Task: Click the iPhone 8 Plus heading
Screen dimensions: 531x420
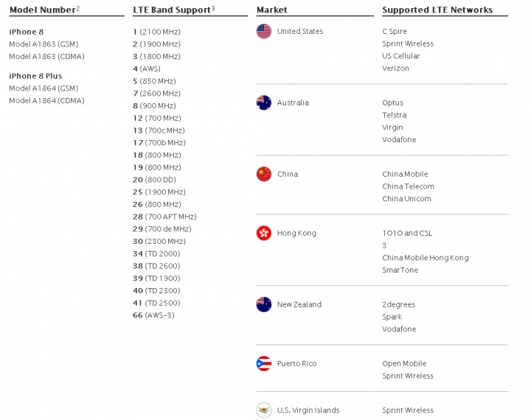Action: pyautogui.click(x=35, y=76)
